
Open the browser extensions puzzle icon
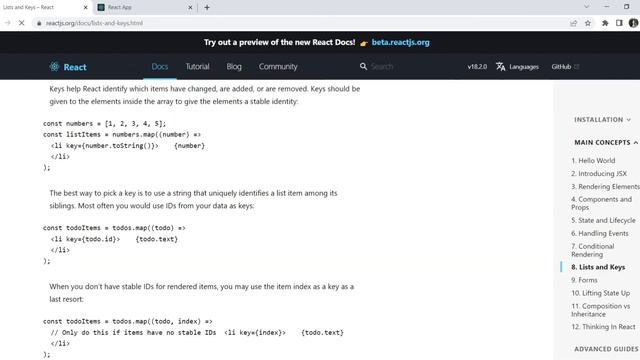pyautogui.click(x=605, y=23)
